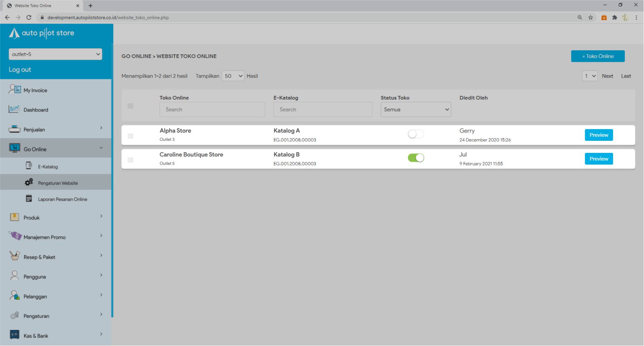Tick the checkbox for Alpha Store row
Image resolution: width=644 pixels, height=346 pixels.
pyautogui.click(x=130, y=136)
